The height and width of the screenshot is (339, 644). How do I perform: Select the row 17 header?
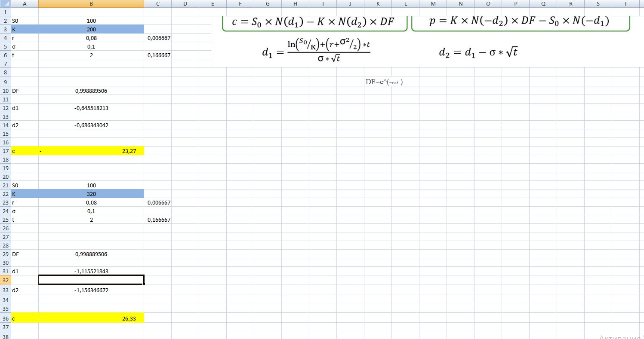(6, 151)
